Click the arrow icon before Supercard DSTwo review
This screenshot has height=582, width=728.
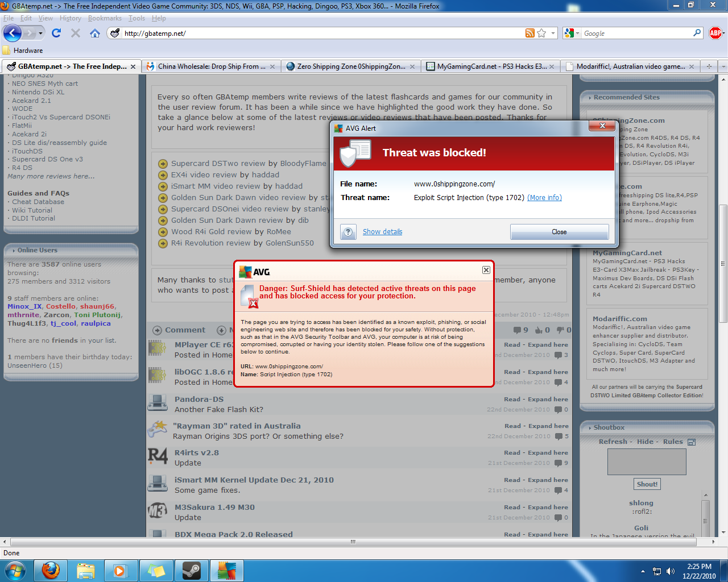[x=163, y=164]
